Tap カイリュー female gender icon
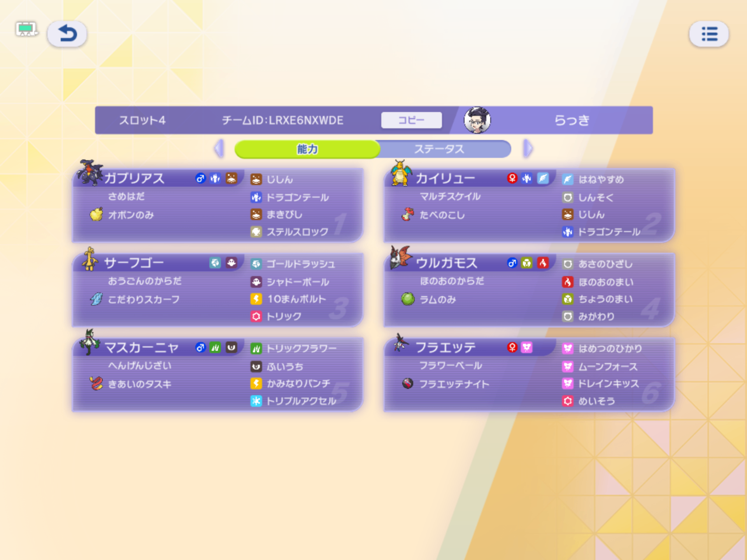Screen dimensions: 747x560 (x=512, y=178)
